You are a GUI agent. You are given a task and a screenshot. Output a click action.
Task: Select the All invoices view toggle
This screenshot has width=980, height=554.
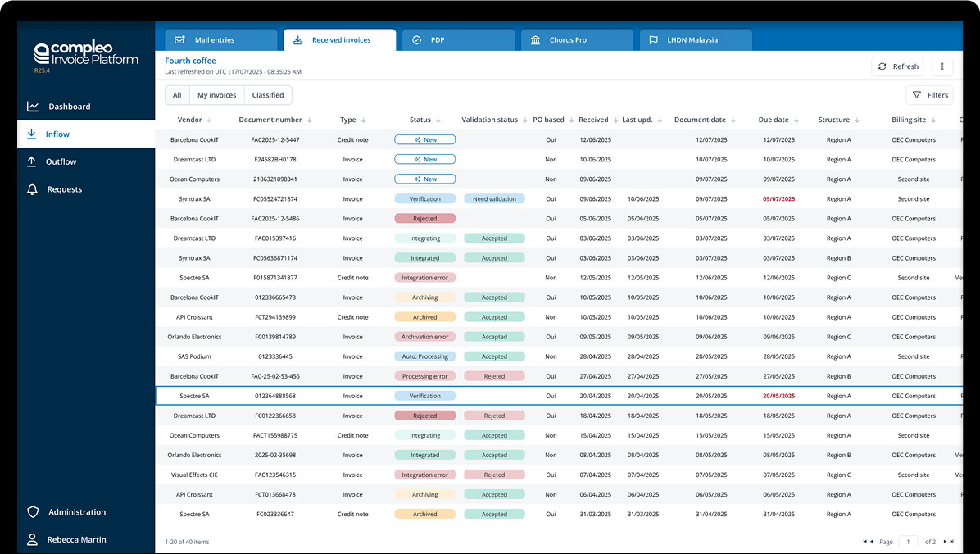pos(177,95)
